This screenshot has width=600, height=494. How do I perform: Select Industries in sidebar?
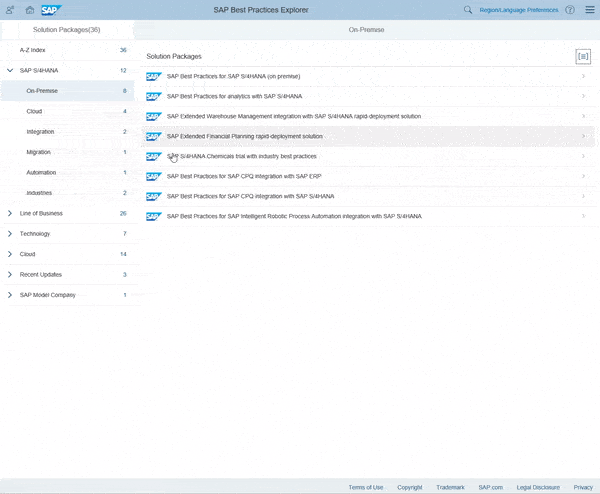click(x=69, y=193)
